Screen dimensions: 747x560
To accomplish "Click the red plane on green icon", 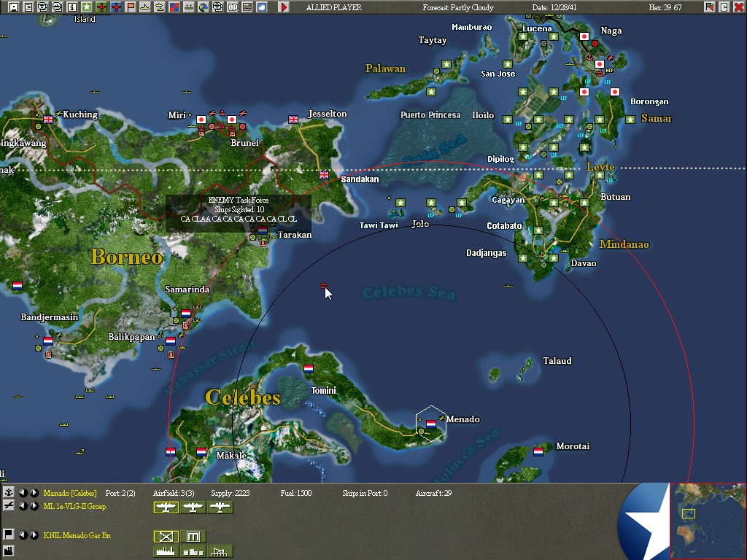I will 101,7.
